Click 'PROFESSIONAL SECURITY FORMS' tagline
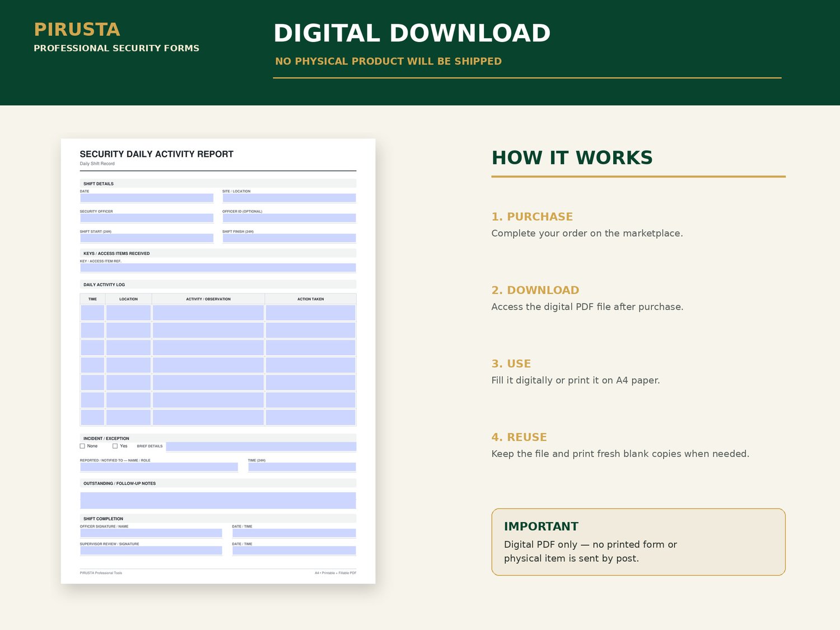This screenshot has width=840, height=630. point(116,48)
